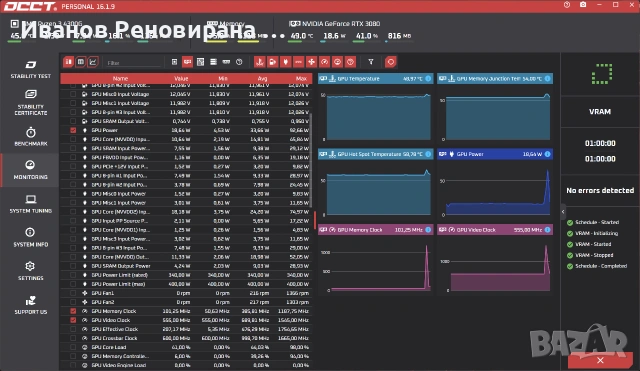Go to the Benchmark section

[x=31, y=137]
